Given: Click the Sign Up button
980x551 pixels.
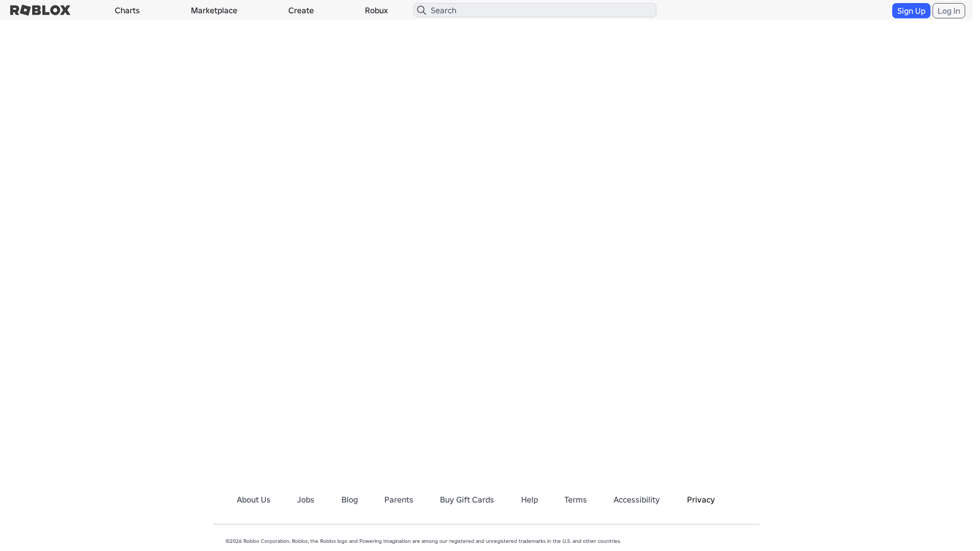Looking at the screenshot, I should coord(911,11).
